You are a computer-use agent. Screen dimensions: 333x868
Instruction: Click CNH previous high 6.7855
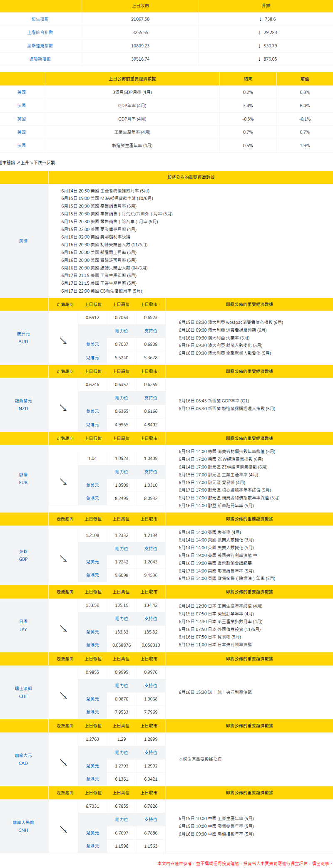[x=122, y=806]
